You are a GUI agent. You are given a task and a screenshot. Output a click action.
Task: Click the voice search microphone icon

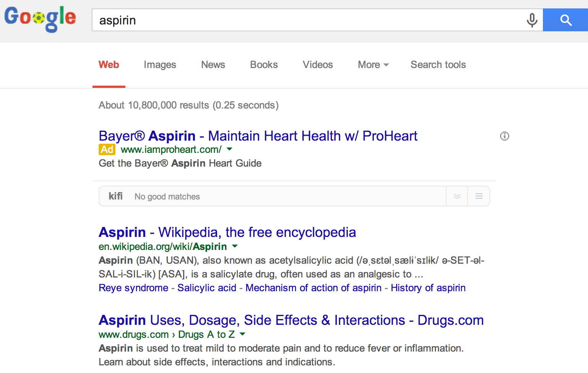[532, 20]
